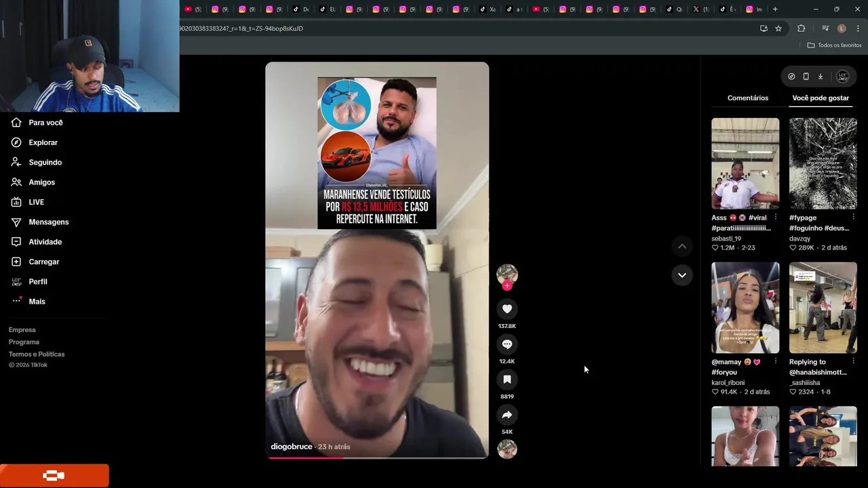Viewport: 868px width, 488px height.
Task: Seek using the red video progress bar
Action: [x=377, y=457]
